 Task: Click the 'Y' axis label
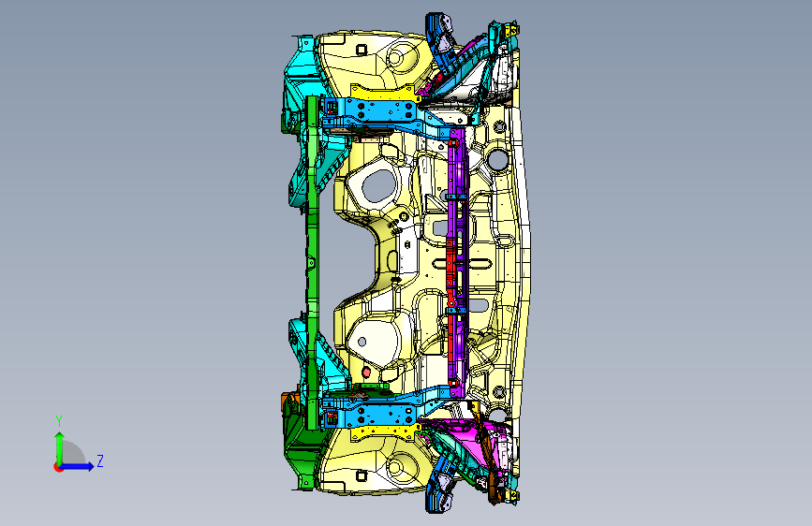click(x=59, y=421)
